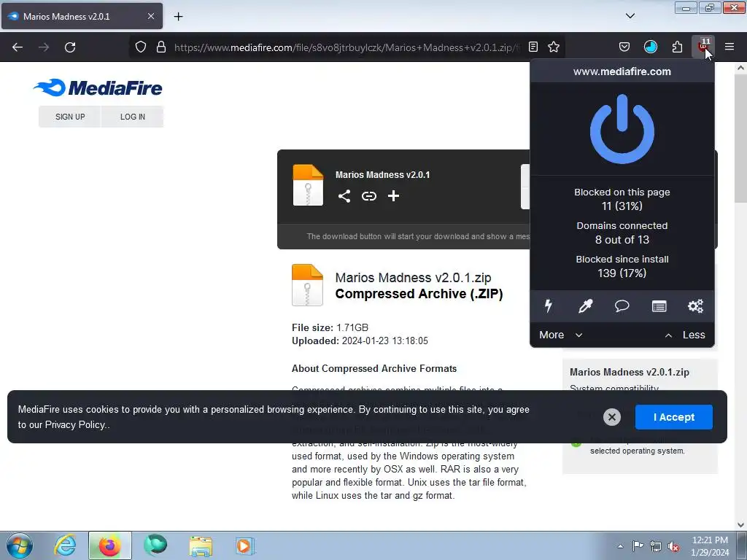This screenshot has width=747, height=560.
Task: Click 'Blocked on this page' count text
Action: 622,199
